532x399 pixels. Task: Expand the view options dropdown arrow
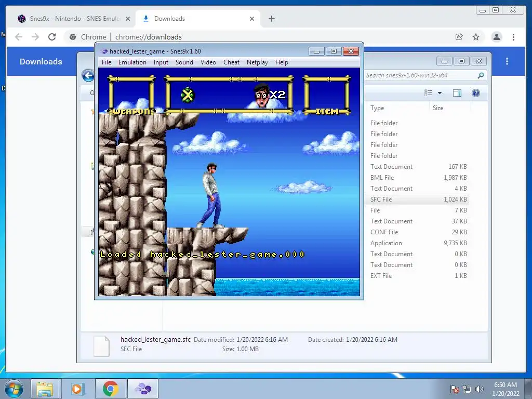[440, 93]
